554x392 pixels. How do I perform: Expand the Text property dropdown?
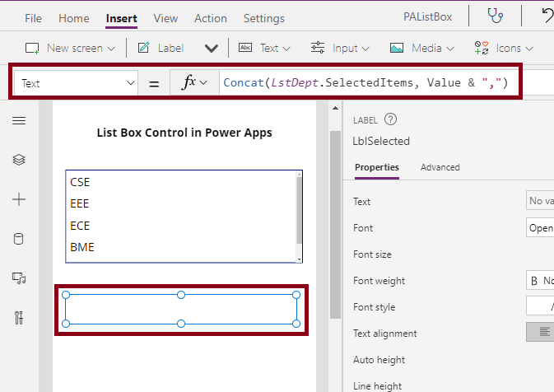[76, 83]
